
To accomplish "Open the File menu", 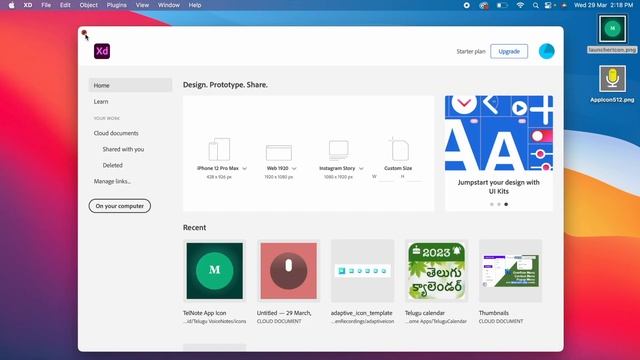I will (x=46, y=5).
